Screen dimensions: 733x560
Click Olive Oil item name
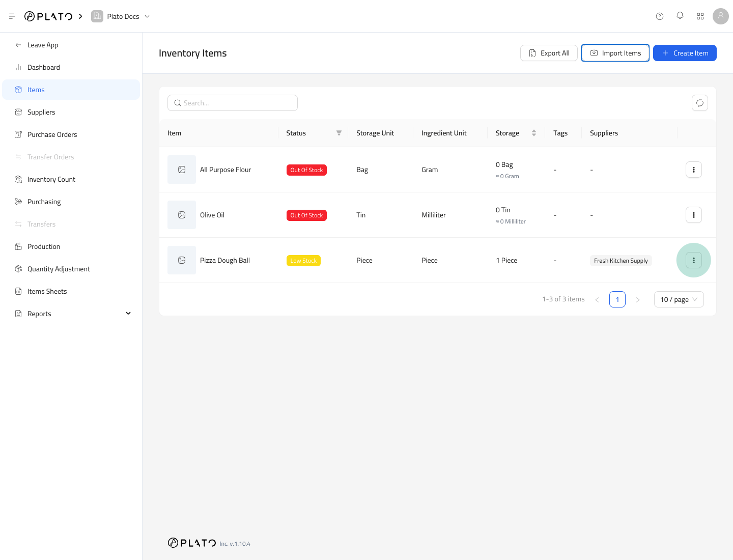(x=212, y=215)
